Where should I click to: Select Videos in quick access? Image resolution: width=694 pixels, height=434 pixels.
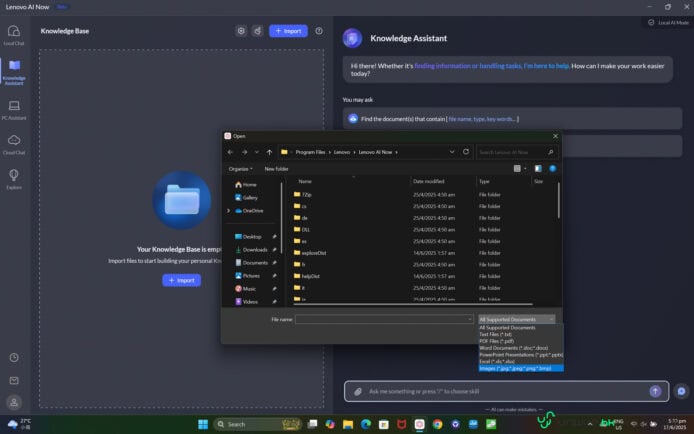[247, 302]
